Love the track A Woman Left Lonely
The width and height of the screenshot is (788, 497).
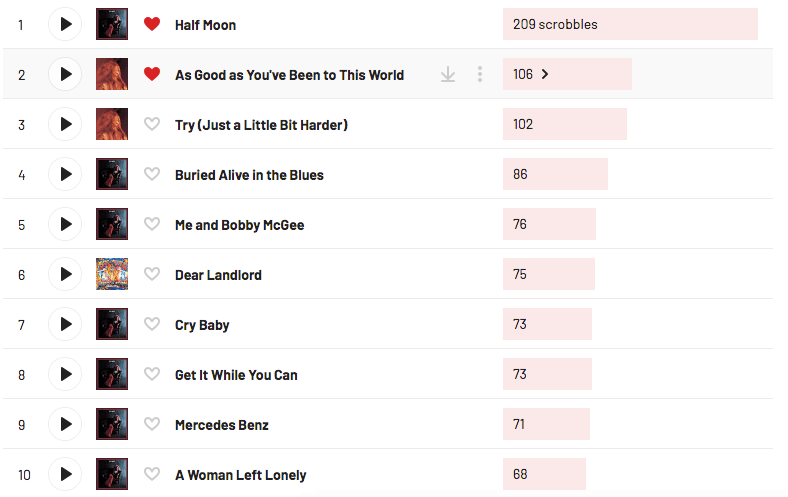click(x=152, y=474)
